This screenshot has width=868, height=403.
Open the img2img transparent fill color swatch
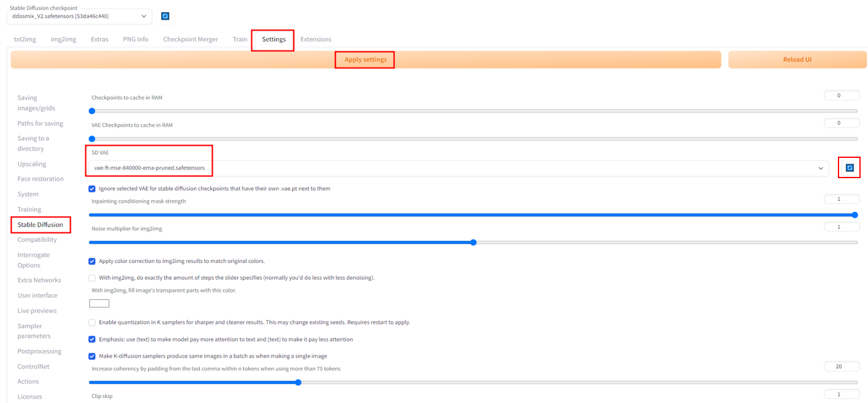(x=100, y=303)
